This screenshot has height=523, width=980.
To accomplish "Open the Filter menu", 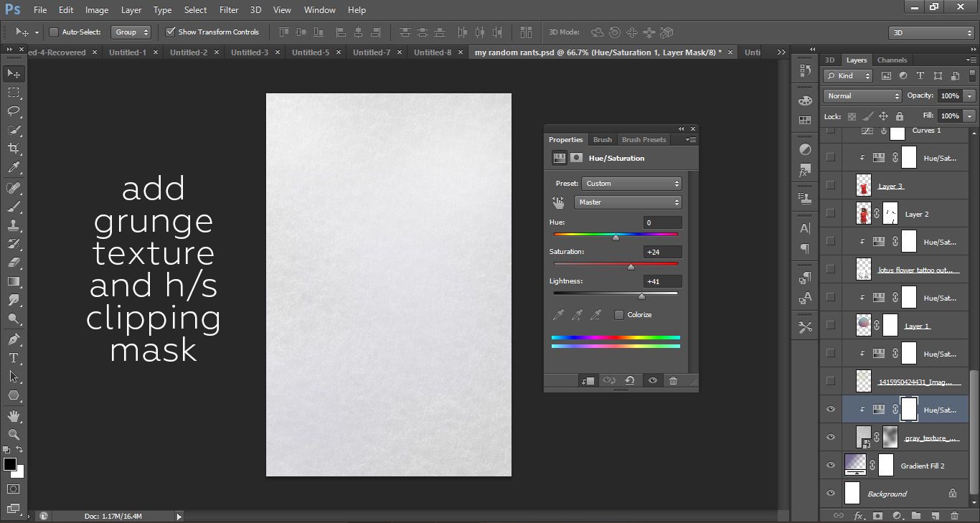I will pyautogui.click(x=229, y=10).
